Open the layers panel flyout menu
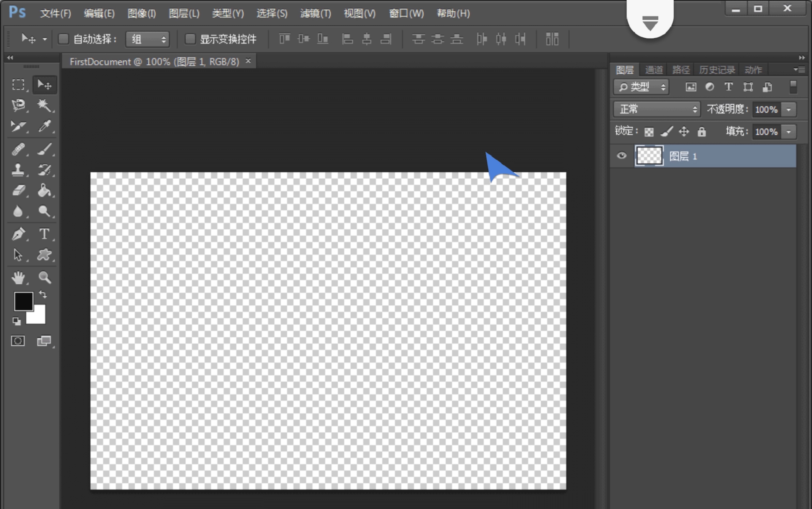The width and height of the screenshot is (812, 509). pos(799,69)
